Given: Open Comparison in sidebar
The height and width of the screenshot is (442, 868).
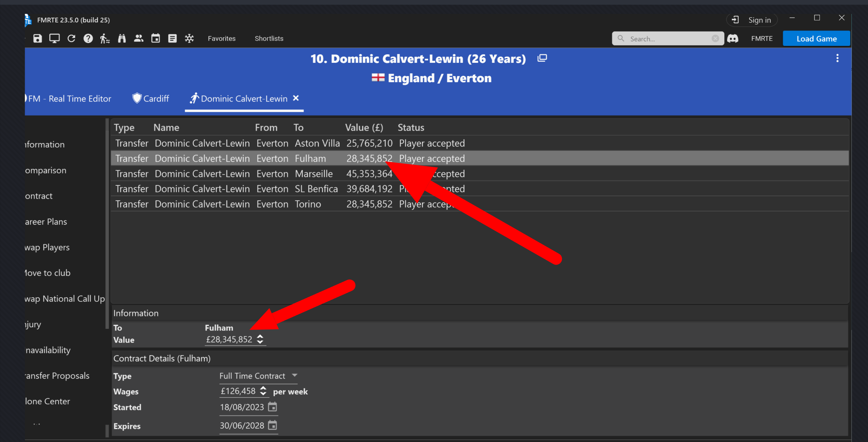Looking at the screenshot, I should [46, 170].
